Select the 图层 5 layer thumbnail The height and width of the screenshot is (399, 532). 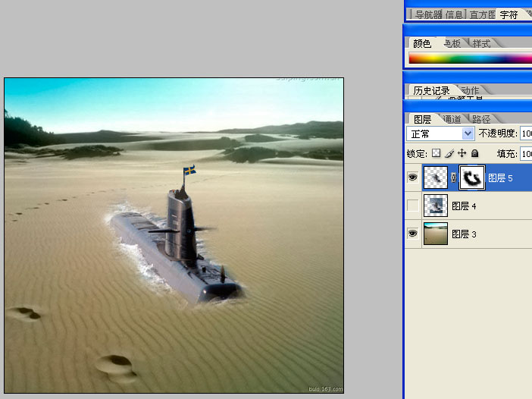click(436, 178)
